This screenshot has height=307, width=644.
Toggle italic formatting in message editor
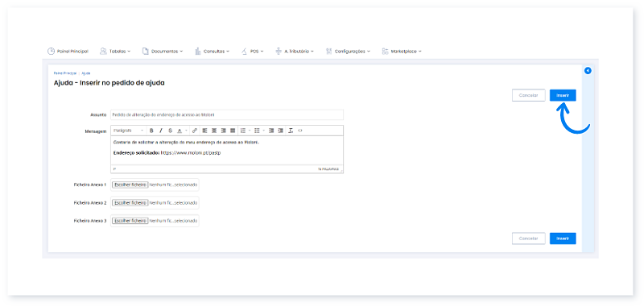[160, 131]
